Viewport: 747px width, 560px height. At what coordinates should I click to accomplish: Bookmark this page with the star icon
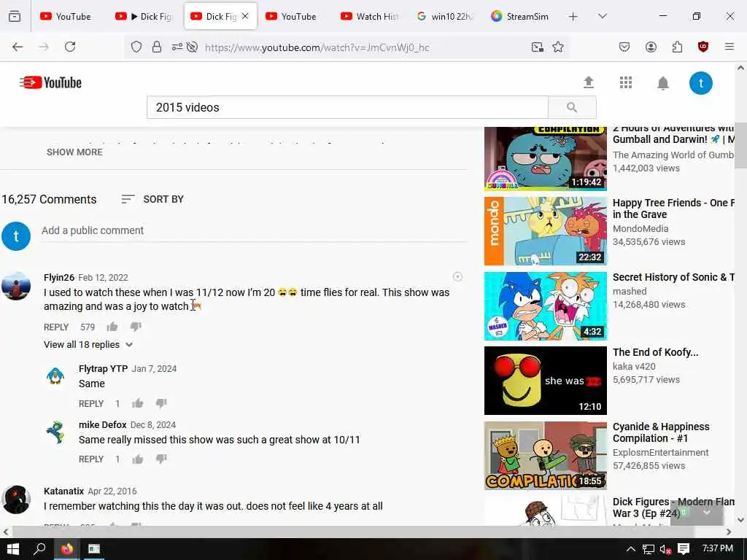pyautogui.click(x=558, y=47)
